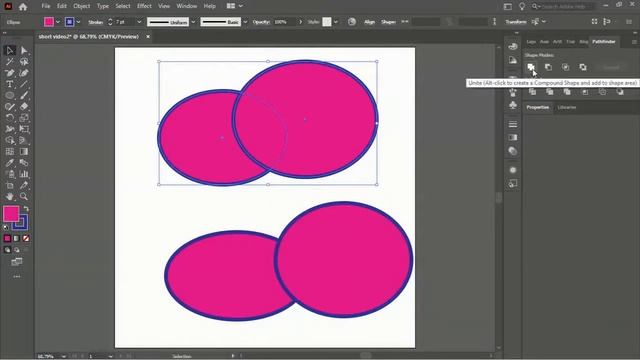Screen dimensions: 640x360
Task: Select the Ellipse tool
Action: (10, 96)
